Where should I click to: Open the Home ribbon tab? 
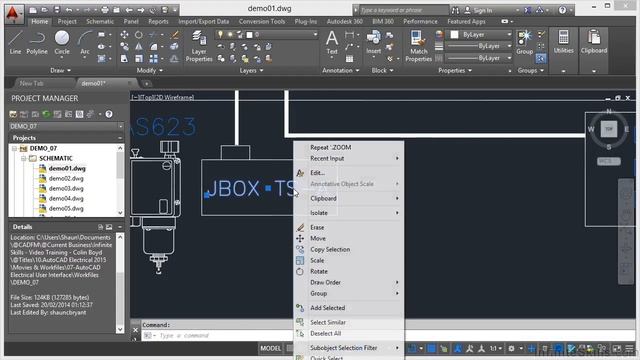click(x=40, y=21)
